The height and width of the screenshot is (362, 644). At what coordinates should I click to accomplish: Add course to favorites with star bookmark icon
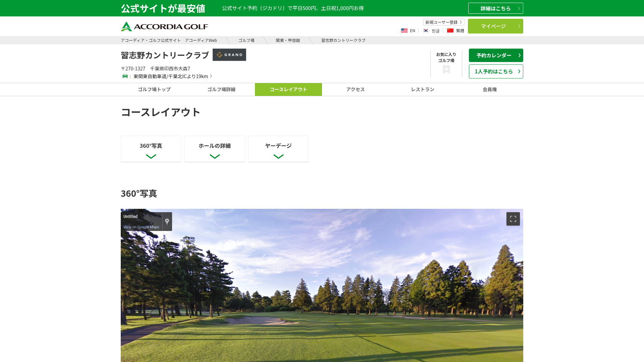pos(446,69)
